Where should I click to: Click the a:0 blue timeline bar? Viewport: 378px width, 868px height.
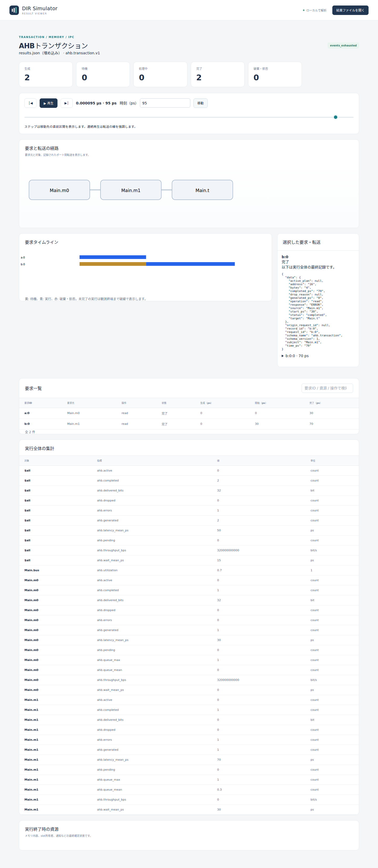(113, 257)
